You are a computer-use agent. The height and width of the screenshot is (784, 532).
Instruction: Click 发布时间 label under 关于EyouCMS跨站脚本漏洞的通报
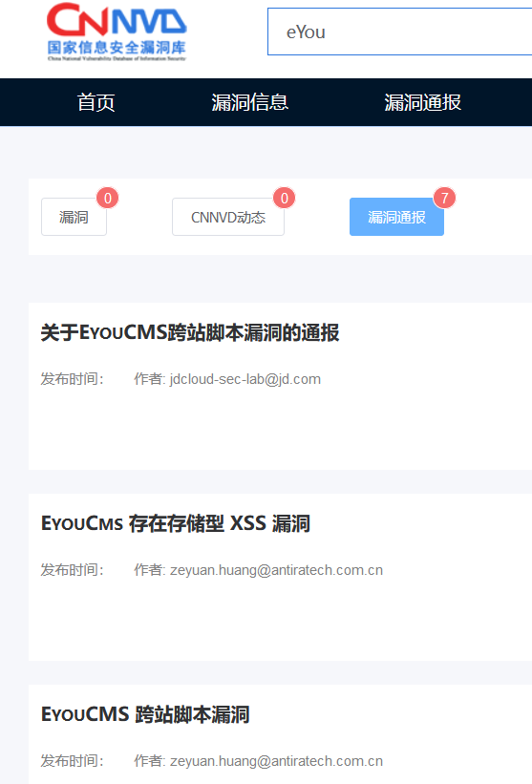click(x=72, y=379)
